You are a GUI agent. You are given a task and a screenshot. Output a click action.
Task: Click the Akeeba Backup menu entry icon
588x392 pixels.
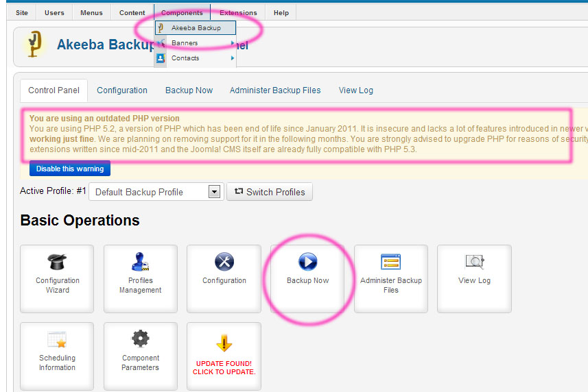[161, 27]
